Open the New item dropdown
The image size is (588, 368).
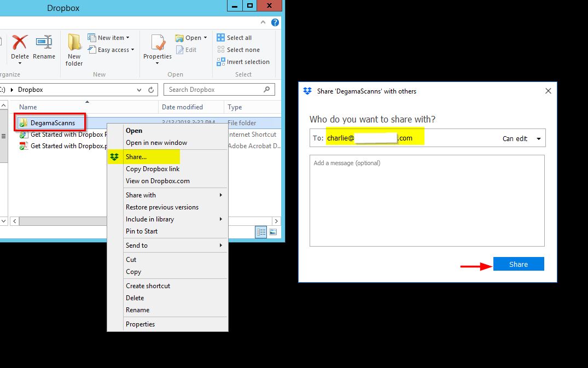108,38
